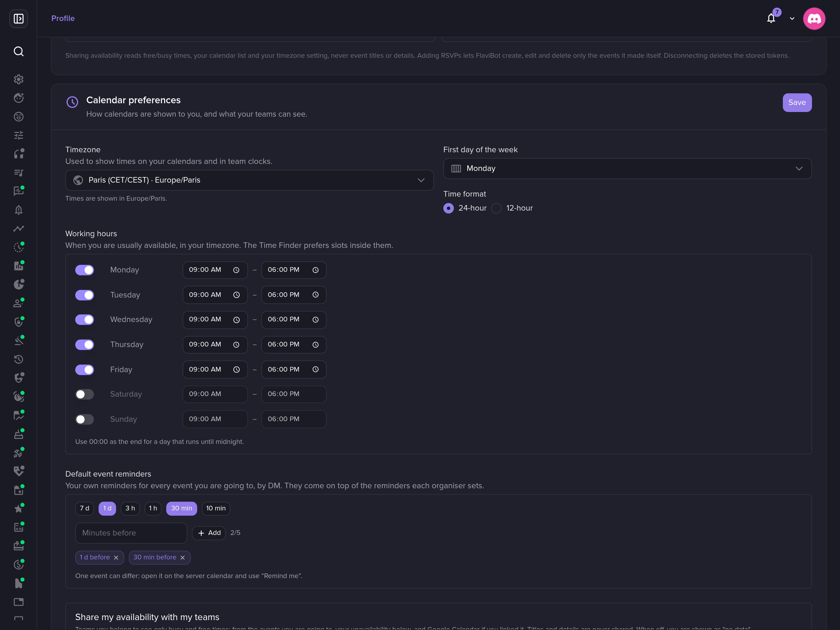This screenshot has height=630, width=840.
Task: Enable Sunday working hours
Action: (84, 419)
